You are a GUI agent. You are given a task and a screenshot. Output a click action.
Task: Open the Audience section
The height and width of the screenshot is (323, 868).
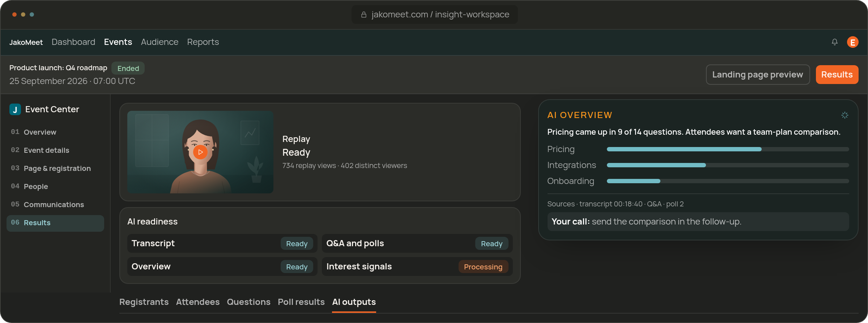pyautogui.click(x=159, y=42)
